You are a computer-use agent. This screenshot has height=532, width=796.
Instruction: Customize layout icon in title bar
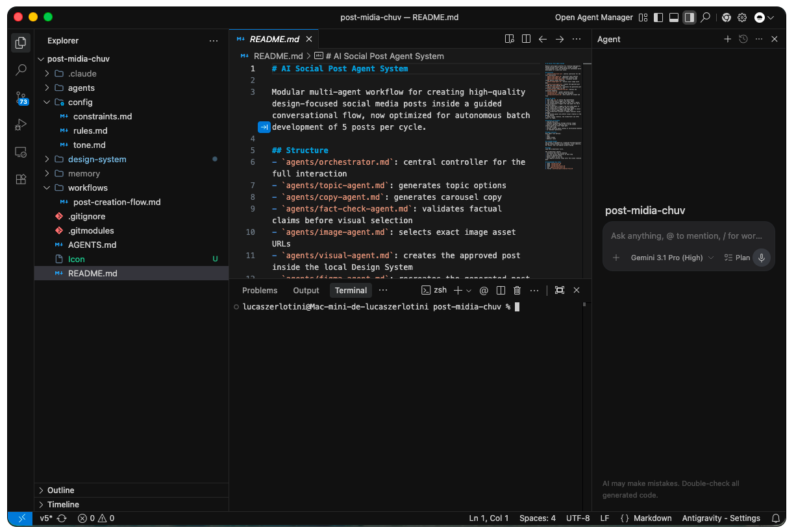pyautogui.click(x=643, y=18)
